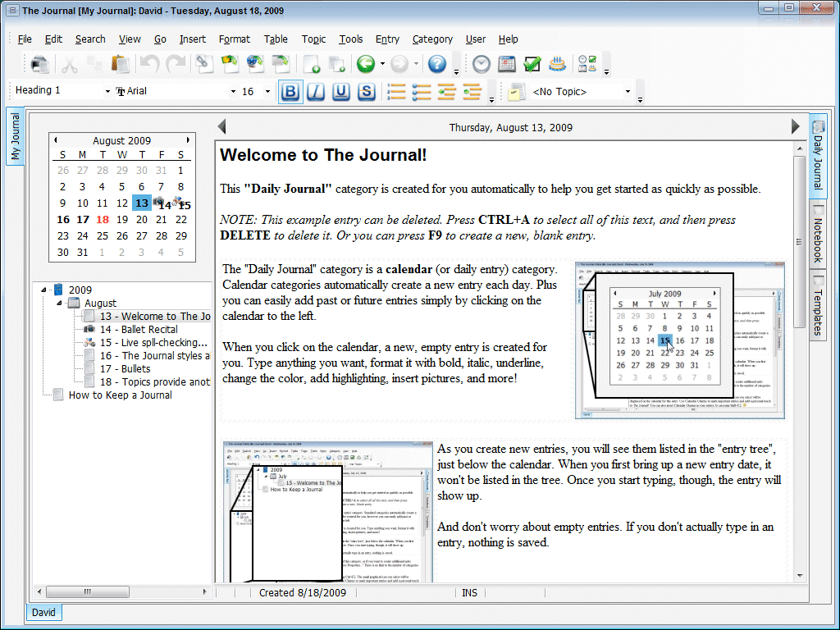Select '18 - Topics provide anot' in the tree
Viewport: 840px width, 630px height.
click(x=155, y=382)
